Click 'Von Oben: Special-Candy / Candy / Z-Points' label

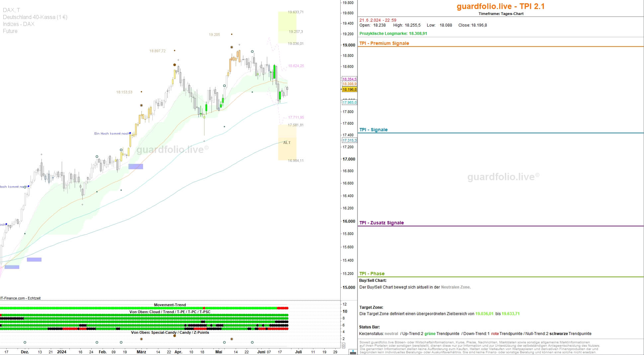(x=170, y=332)
